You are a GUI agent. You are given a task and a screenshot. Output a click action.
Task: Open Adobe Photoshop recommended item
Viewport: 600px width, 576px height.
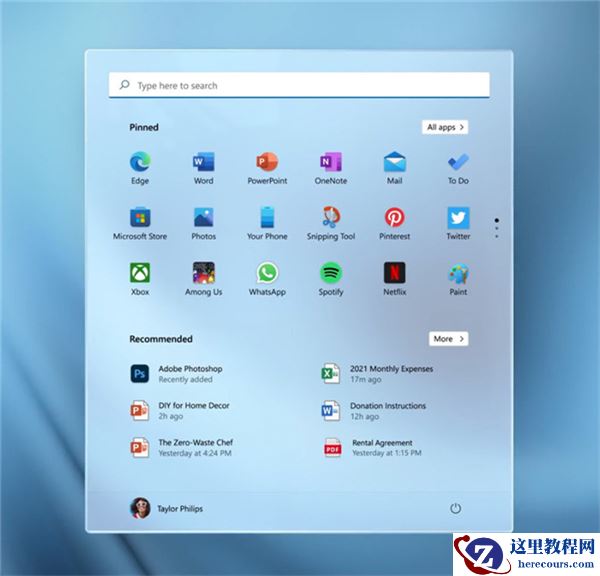point(176,374)
